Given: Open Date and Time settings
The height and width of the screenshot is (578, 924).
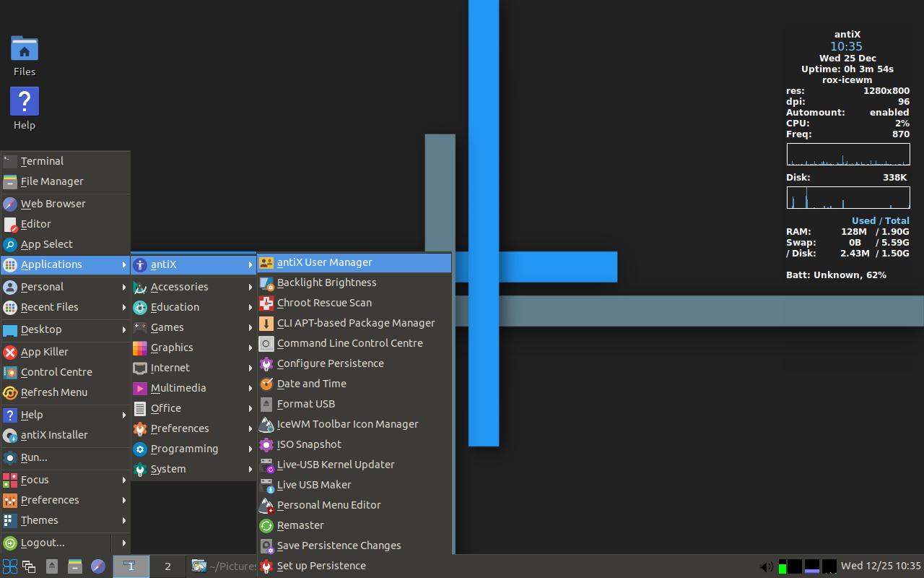Looking at the screenshot, I should pos(354,384).
